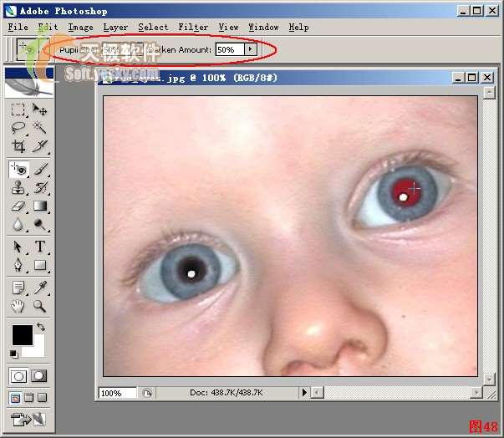Open the Filter menu

[193, 27]
